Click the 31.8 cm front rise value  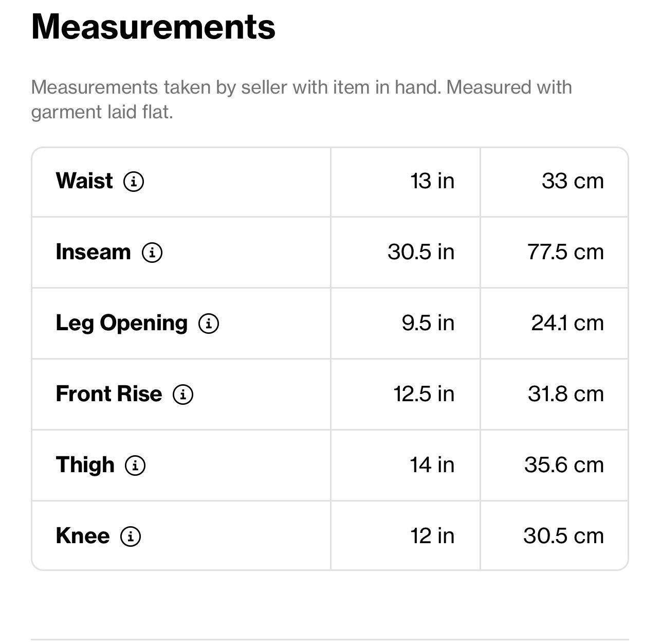[x=566, y=394]
